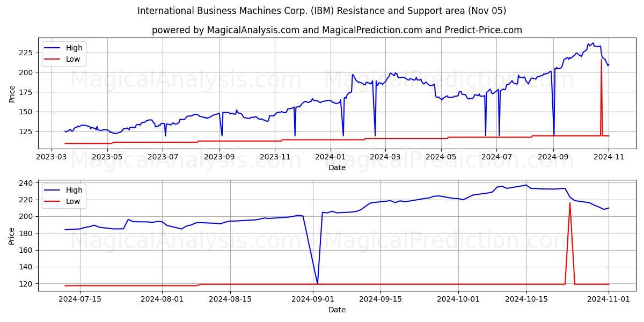Click the 'Price' axis label of upper chart

click(12, 93)
